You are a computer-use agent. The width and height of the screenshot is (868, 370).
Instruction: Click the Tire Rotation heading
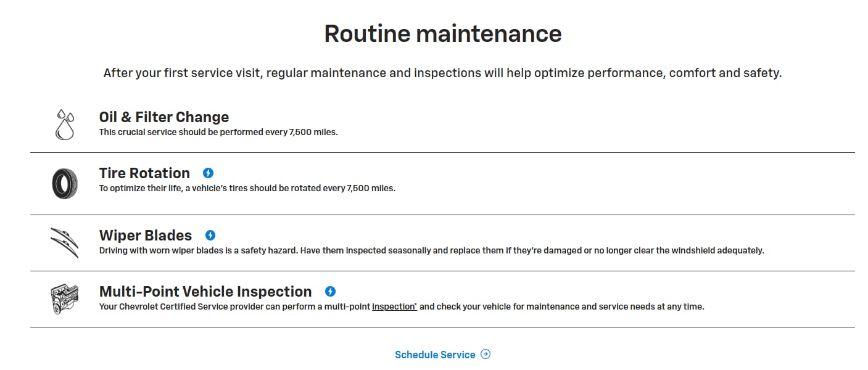coord(144,173)
